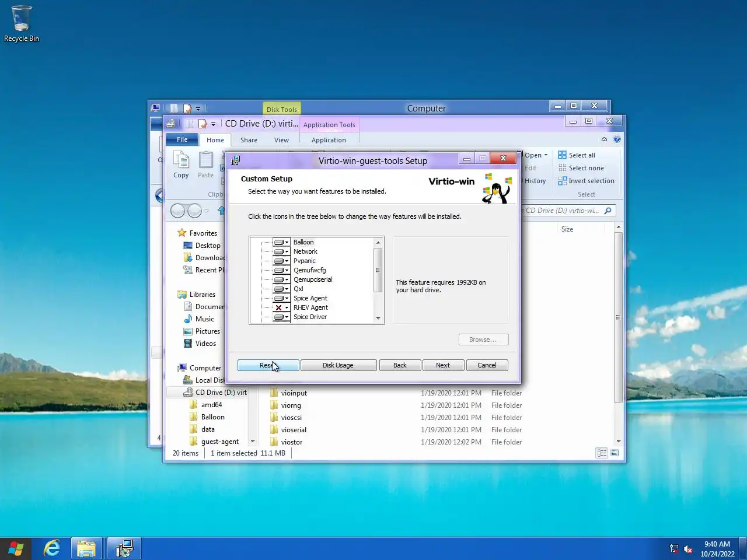Open the Balloon folder in the sidebar

tap(207, 417)
